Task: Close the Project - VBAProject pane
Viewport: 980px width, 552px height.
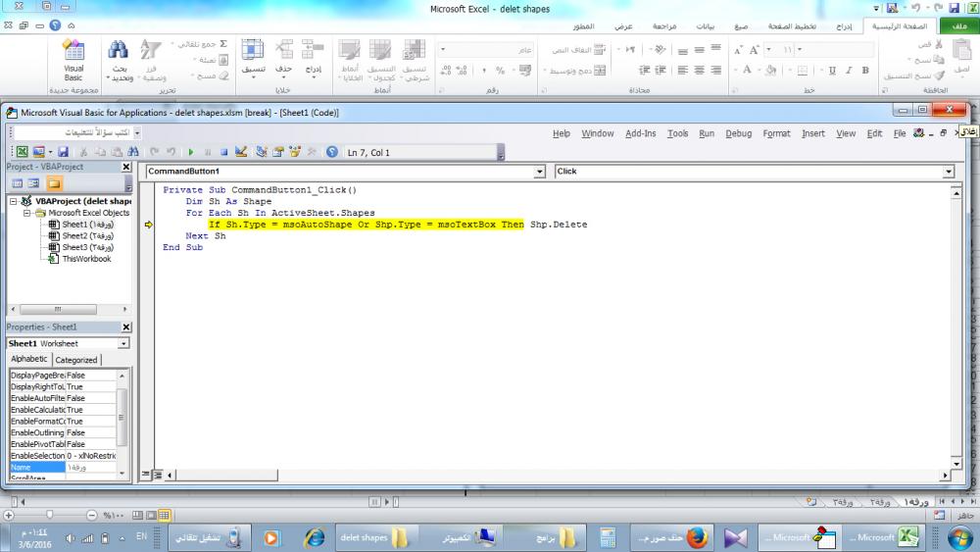Action: tap(126, 167)
